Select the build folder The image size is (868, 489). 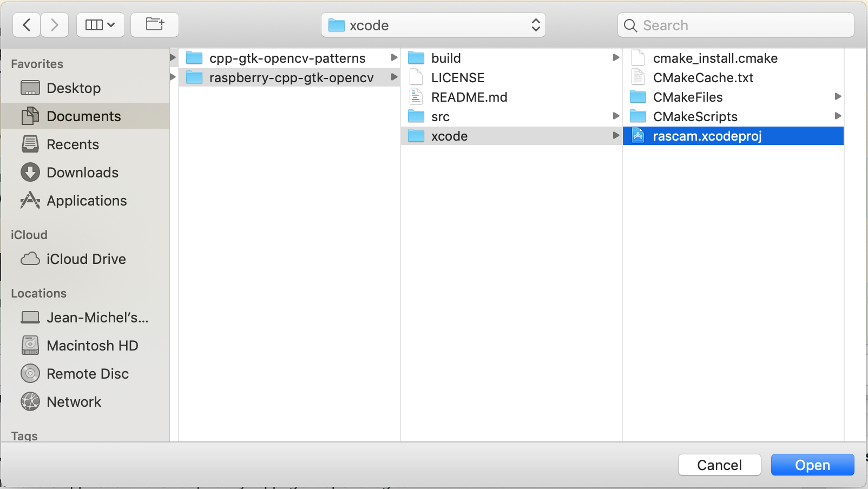point(511,58)
